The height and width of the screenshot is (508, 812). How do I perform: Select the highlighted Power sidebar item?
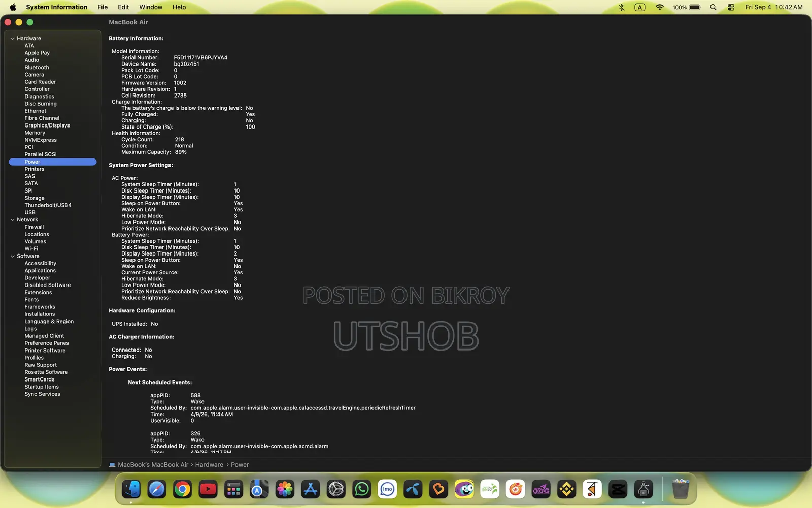pyautogui.click(x=53, y=162)
